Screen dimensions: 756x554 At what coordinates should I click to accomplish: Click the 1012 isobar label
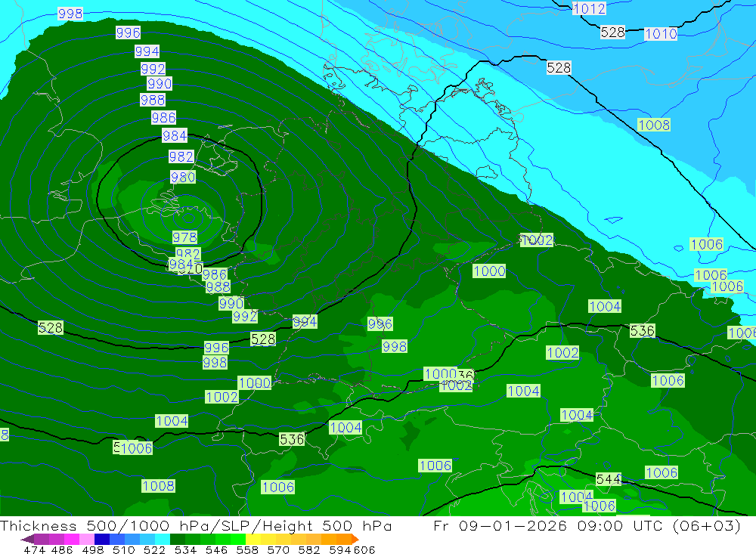pos(589,8)
